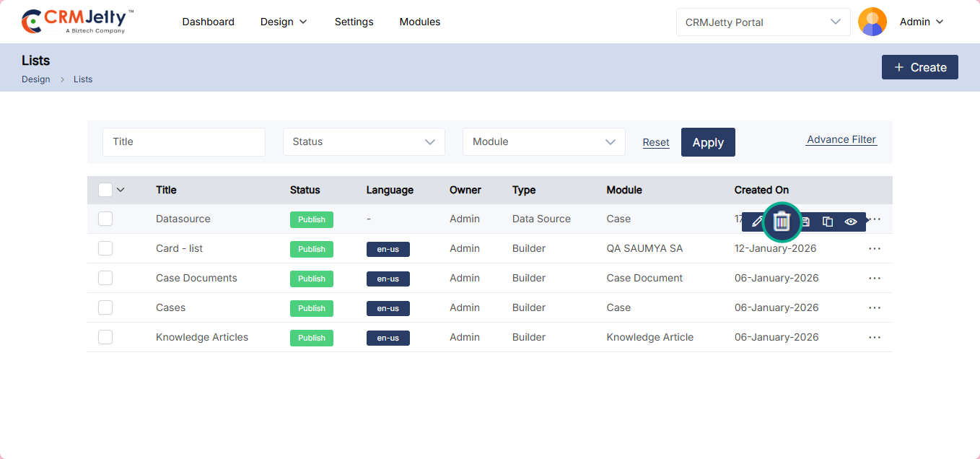
Task: Toggle the select-all checkbox in table header
Action: pyautogui.click(x=105, y=190)
